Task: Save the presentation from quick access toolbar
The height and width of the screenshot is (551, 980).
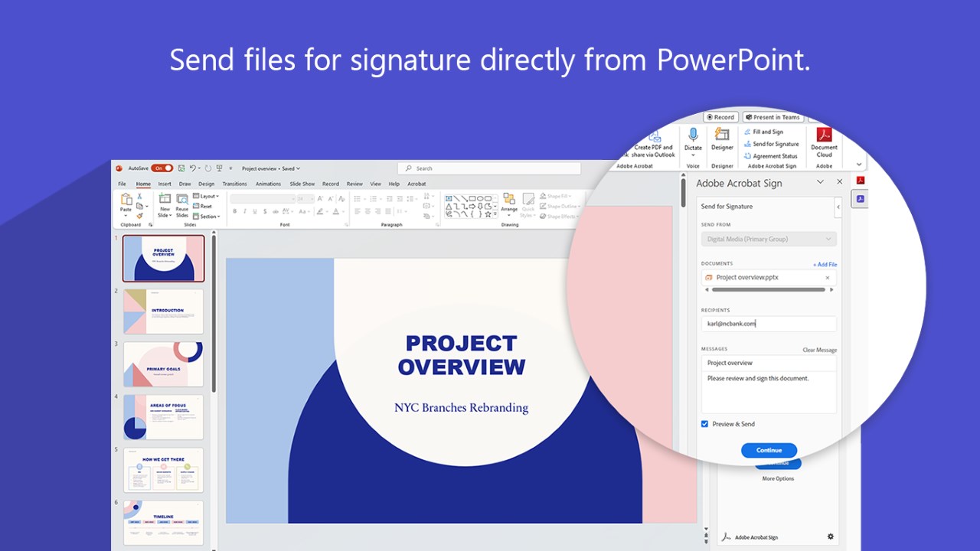Action: [x=181, y=168]
